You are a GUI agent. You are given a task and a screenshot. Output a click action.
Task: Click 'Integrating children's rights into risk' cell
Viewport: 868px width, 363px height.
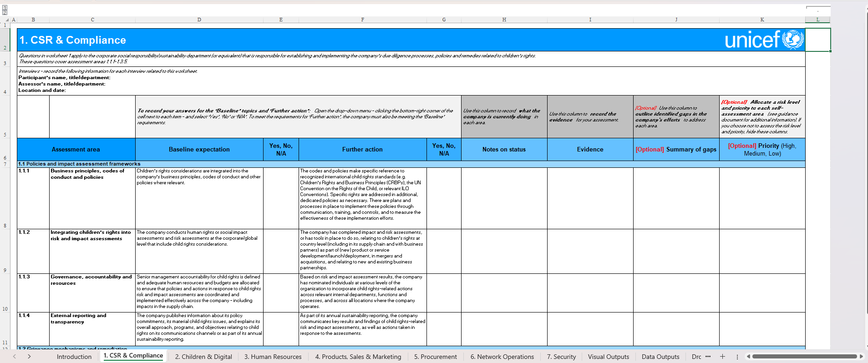pyautogui.click(x=92, y=252)
